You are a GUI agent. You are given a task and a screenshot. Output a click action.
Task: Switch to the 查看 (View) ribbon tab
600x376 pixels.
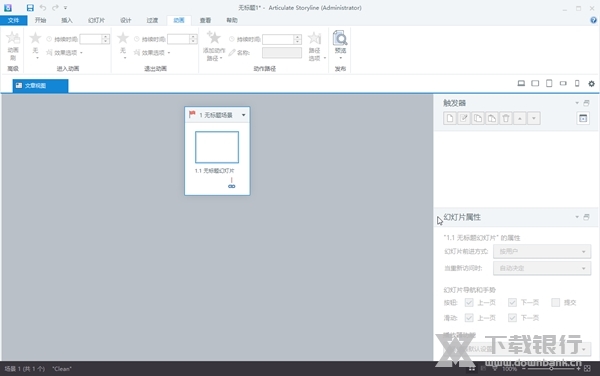pyautogui.click(x=205, y=20)
